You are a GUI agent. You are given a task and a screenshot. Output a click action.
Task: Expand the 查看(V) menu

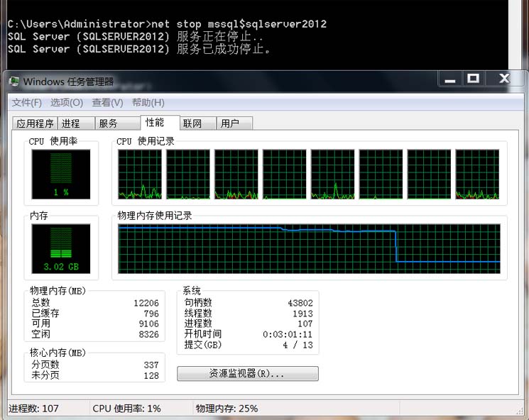tap(107, 103)
